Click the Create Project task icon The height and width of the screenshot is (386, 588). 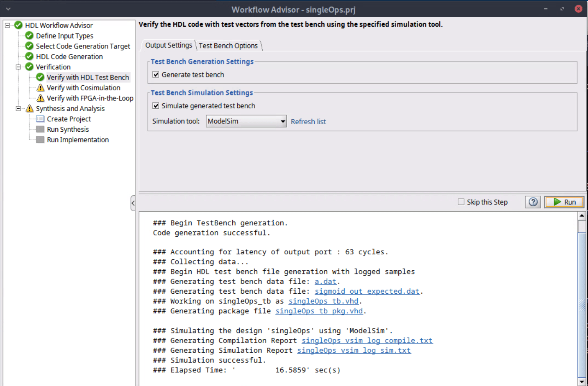click(x=40, y=119)
